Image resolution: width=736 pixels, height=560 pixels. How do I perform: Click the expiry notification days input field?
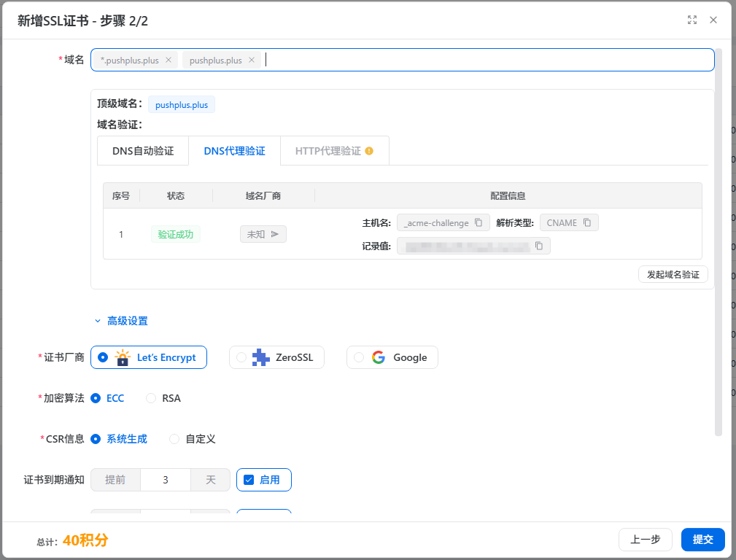tap(166, 480)
